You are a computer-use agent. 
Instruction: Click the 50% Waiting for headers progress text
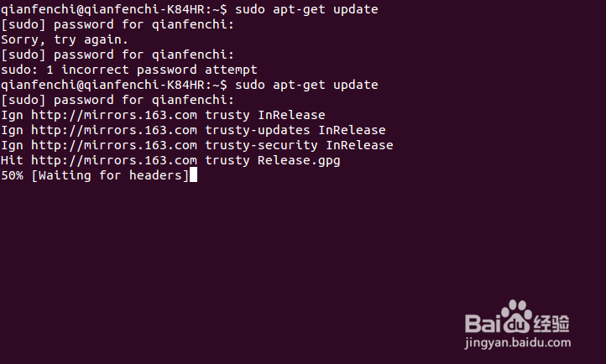point(95,175)
